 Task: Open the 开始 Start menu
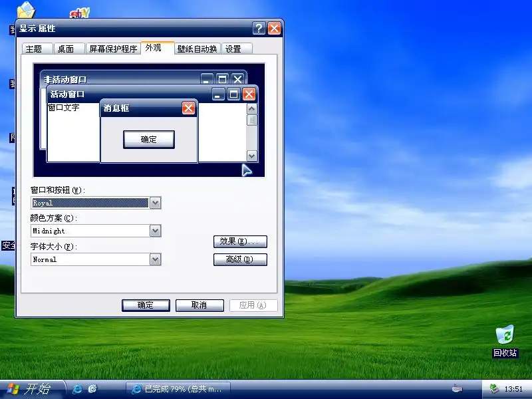[31, 389]
